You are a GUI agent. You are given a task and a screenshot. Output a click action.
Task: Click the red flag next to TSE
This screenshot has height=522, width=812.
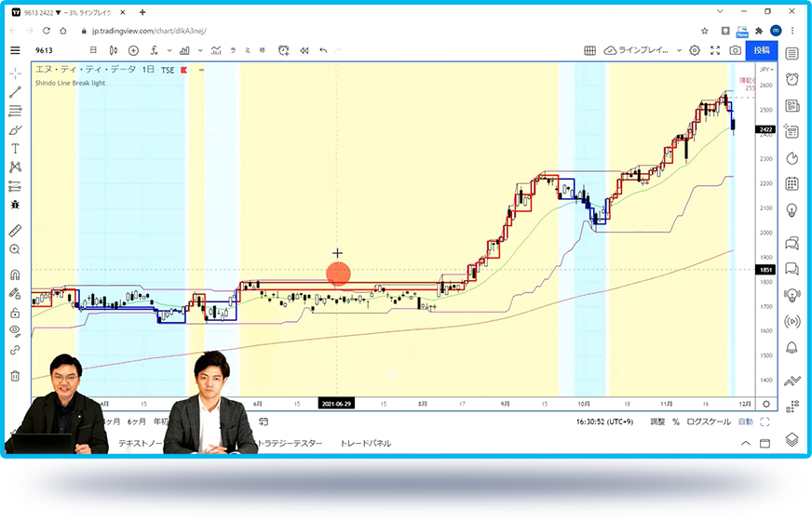coord(183,70)
